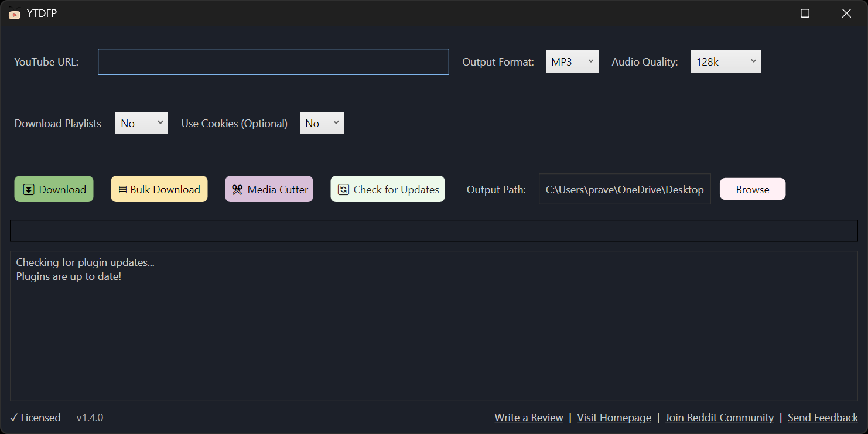Viewport: 868px width, 434px height.
Task: Open the Join Reddit Community link
Action: click(x=719, y=418)
